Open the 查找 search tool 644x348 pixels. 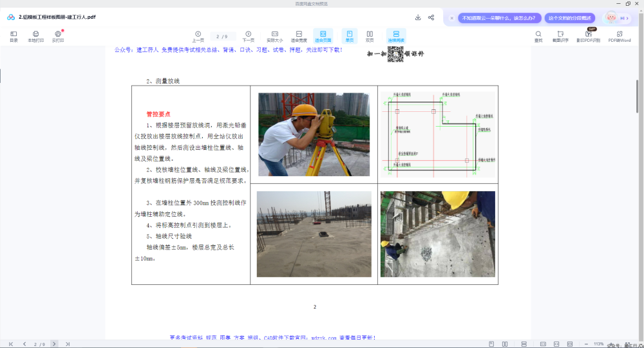(x=538, y=36)
